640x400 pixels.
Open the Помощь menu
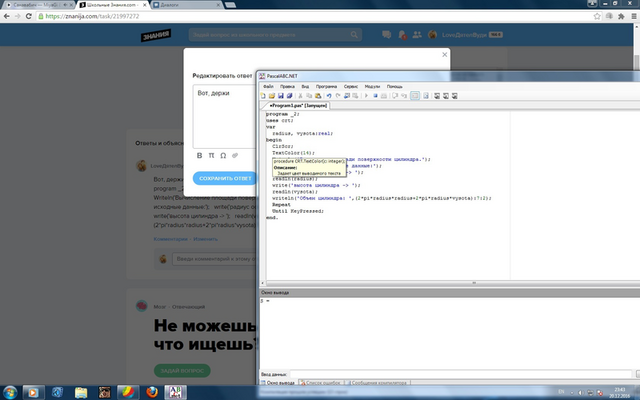(x=394, y=87)
